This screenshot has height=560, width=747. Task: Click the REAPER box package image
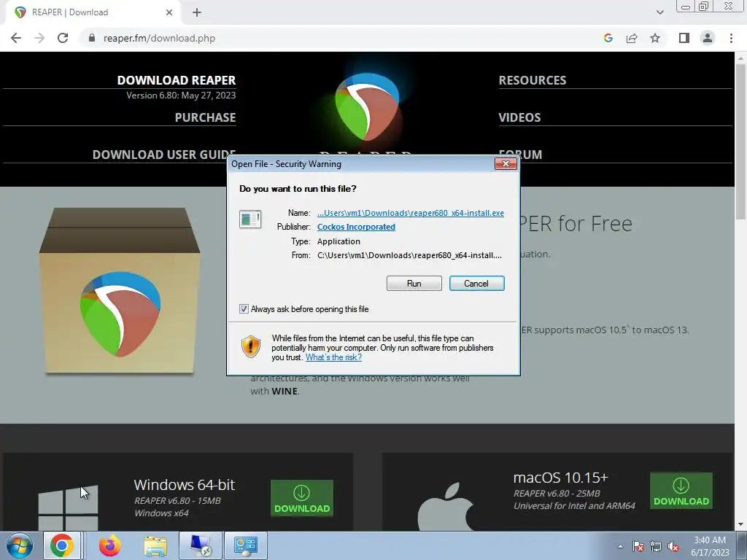pyautogui.click(x=120, y=291)
